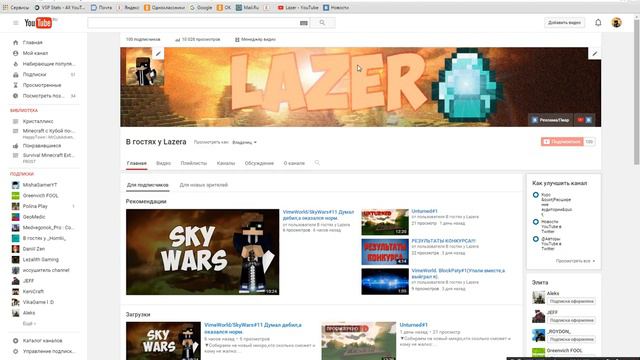The width and height of the screenshot is (640, 360).
Task: Switch to Главная channel tab
Action: click(137, 163)
